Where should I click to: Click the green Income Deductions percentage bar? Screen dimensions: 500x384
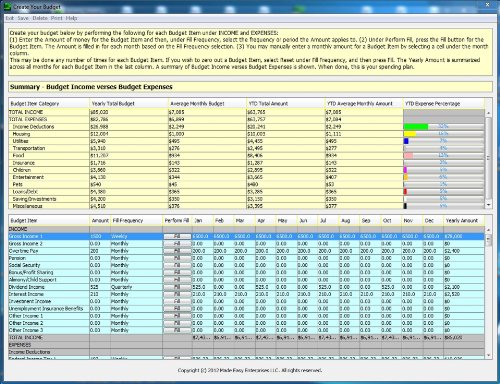coord(416,127)
